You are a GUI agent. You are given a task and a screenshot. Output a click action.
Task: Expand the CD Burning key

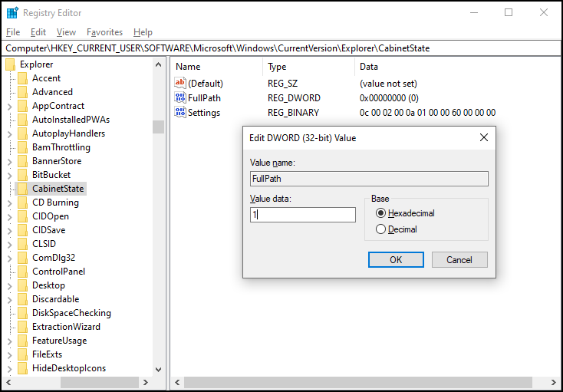coord(10,203)
